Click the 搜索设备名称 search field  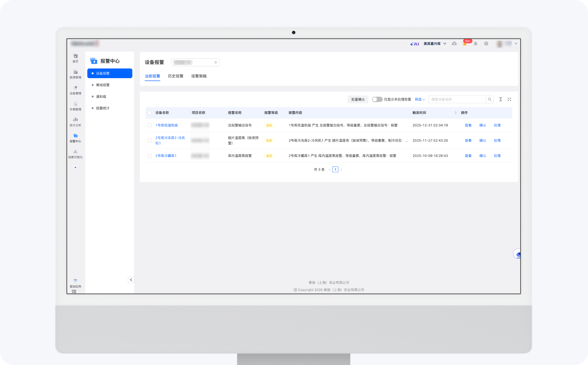click(457, 99)
